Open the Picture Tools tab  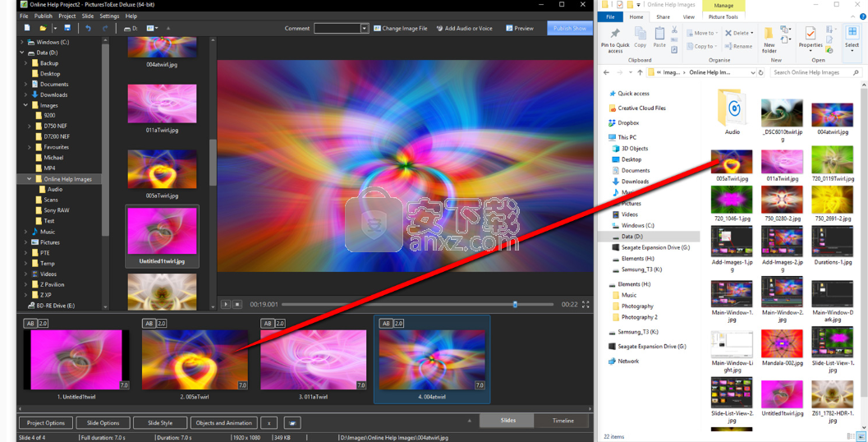(723, 17)
